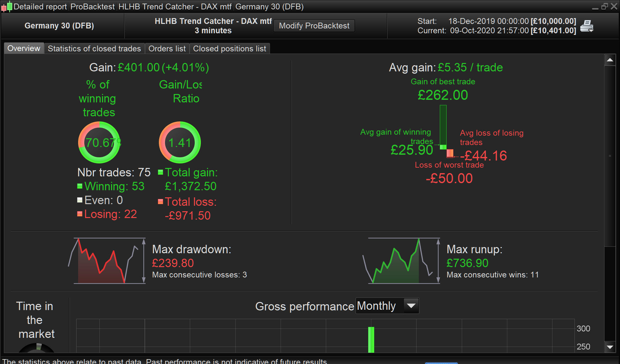Click the candlestick app icon in title bar

(7, 6)
